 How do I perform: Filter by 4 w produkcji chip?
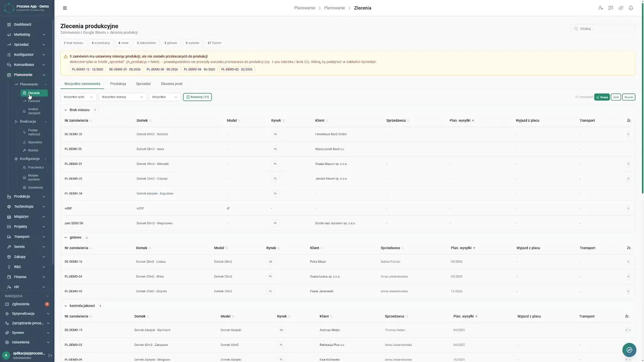pyautogui.click(x=101, y=43)
